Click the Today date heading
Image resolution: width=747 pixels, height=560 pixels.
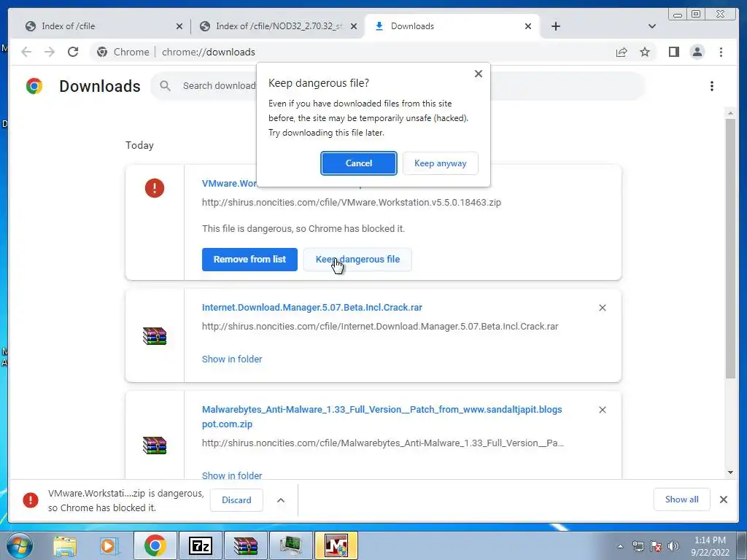click(x=139, y=145)
